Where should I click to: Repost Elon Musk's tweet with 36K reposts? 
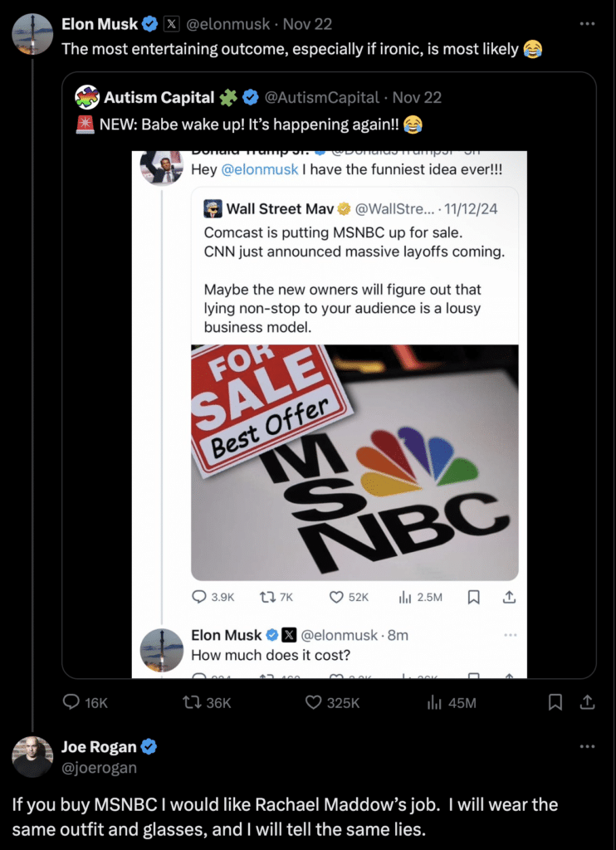pyautogui.click(x=193, y=702)
